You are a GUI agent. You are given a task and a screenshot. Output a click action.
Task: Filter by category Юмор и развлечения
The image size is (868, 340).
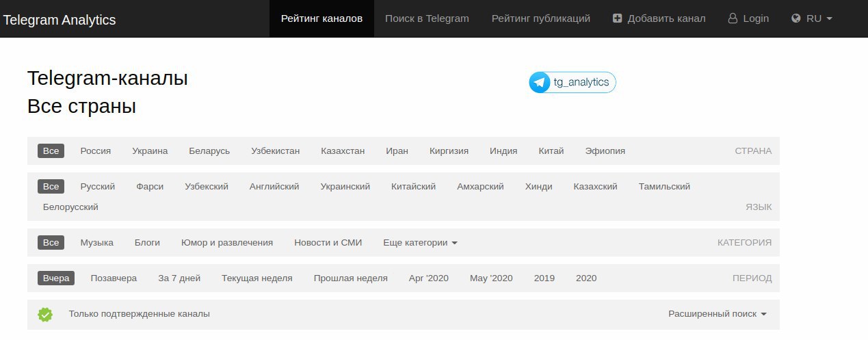[227, 242]
